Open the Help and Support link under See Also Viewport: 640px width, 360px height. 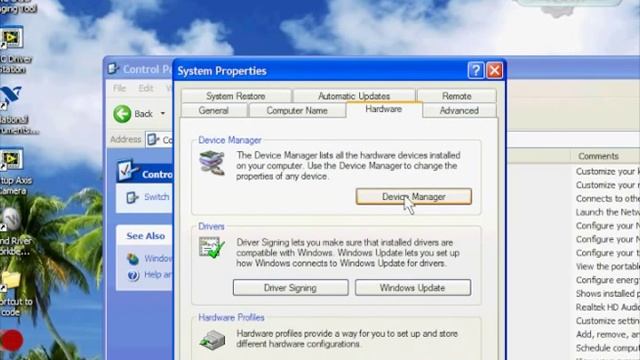[158, 275]
